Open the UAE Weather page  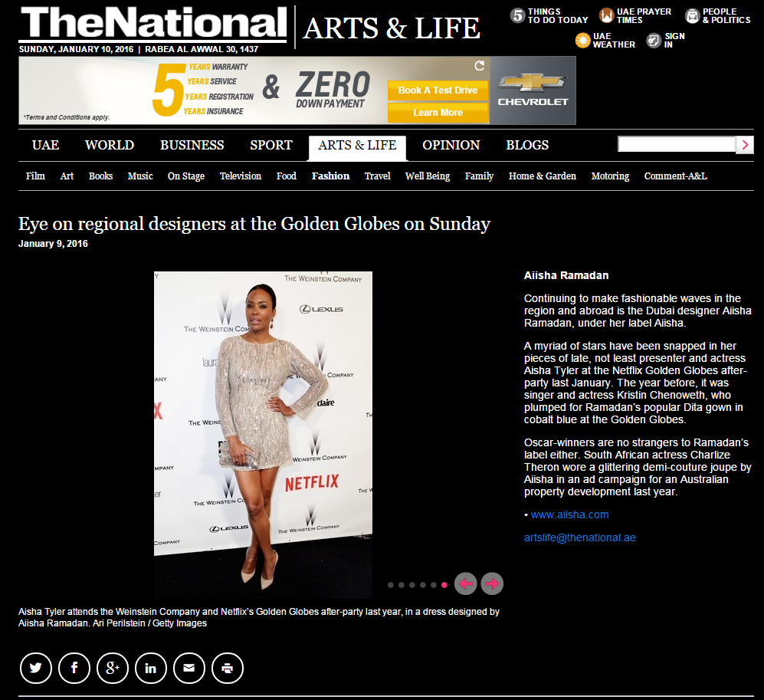click(605, 41)
